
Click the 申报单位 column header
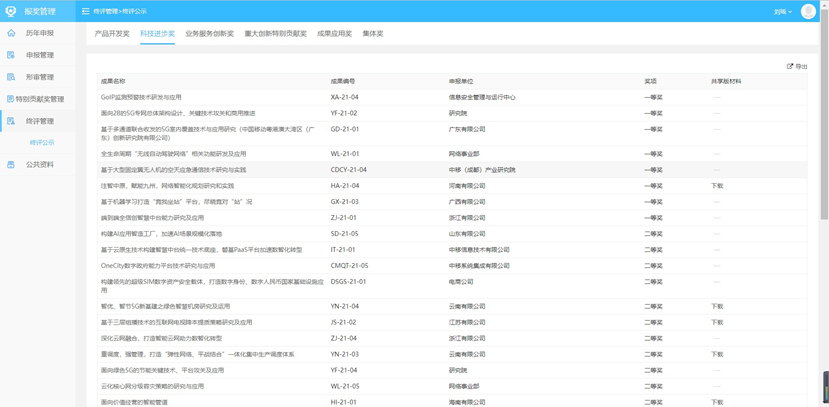click(x=461, y=81)
